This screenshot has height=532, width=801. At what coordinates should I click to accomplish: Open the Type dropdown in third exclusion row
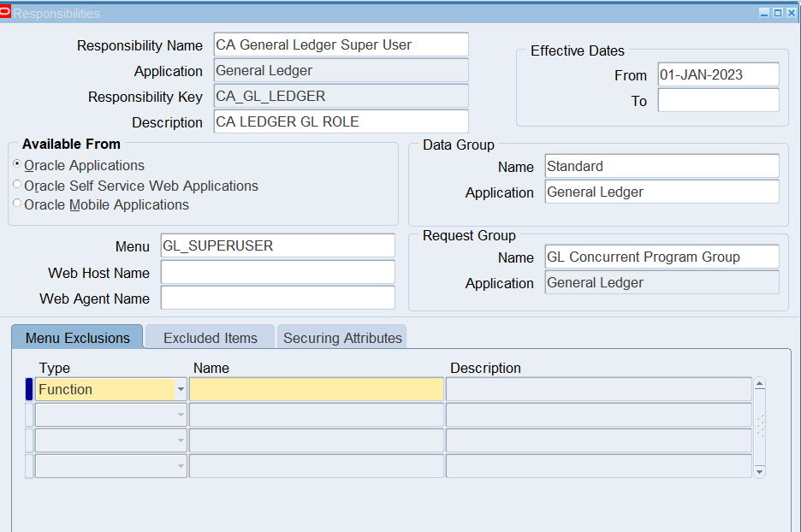pyautogui.click(x=181, y=440)
